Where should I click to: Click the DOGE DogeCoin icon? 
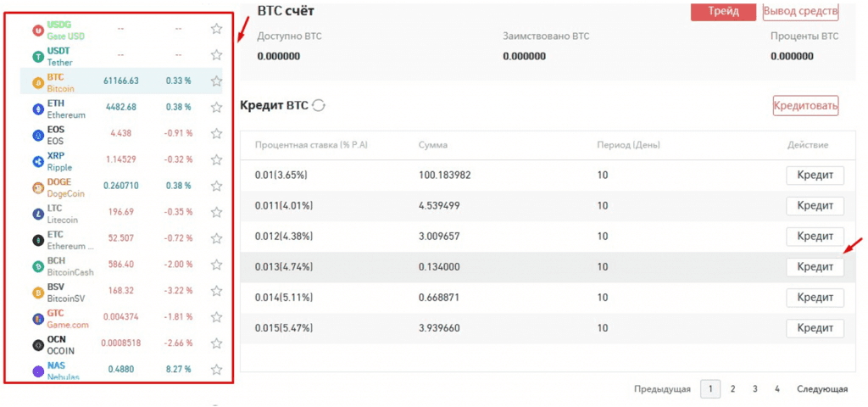pos(38,187)
